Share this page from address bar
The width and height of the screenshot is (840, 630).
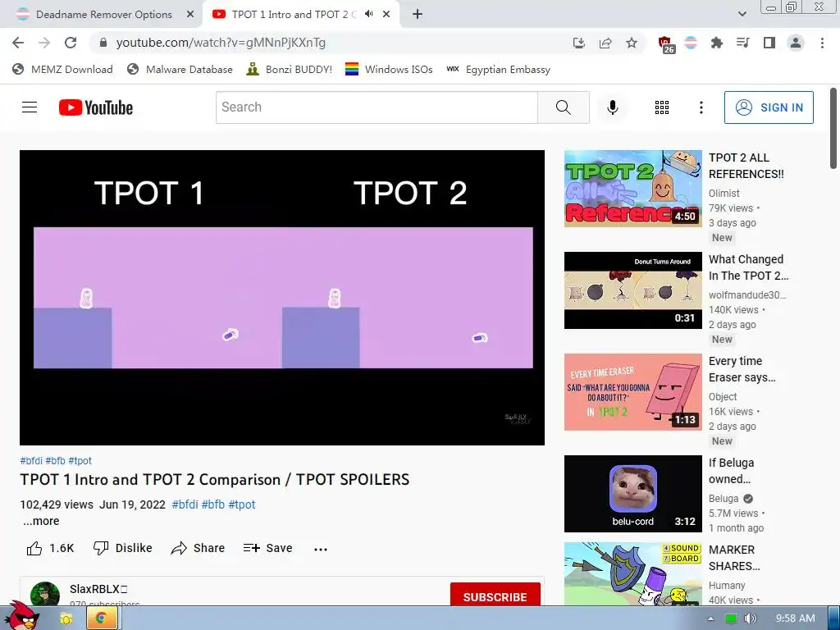[605, 43]
